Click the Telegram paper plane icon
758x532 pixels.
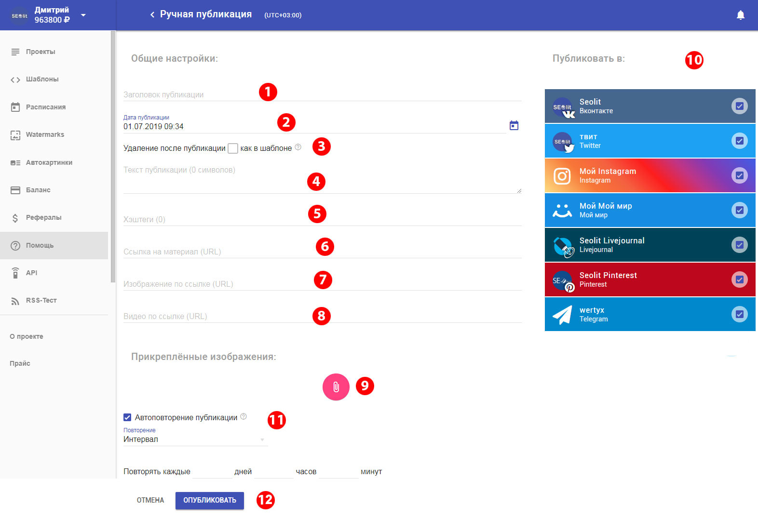point(562,315)
